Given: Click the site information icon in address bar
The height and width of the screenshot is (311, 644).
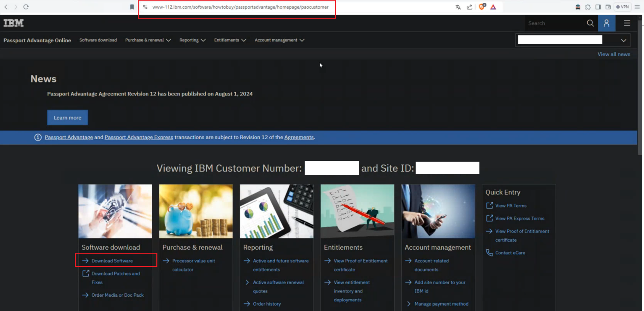Looking at the screenshot, I should 145,7.
